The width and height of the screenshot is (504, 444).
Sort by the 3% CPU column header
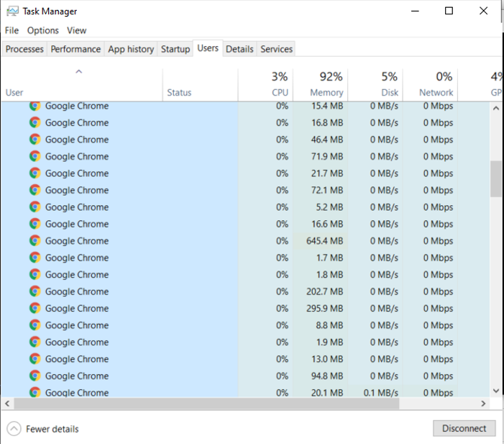point(265,85)
